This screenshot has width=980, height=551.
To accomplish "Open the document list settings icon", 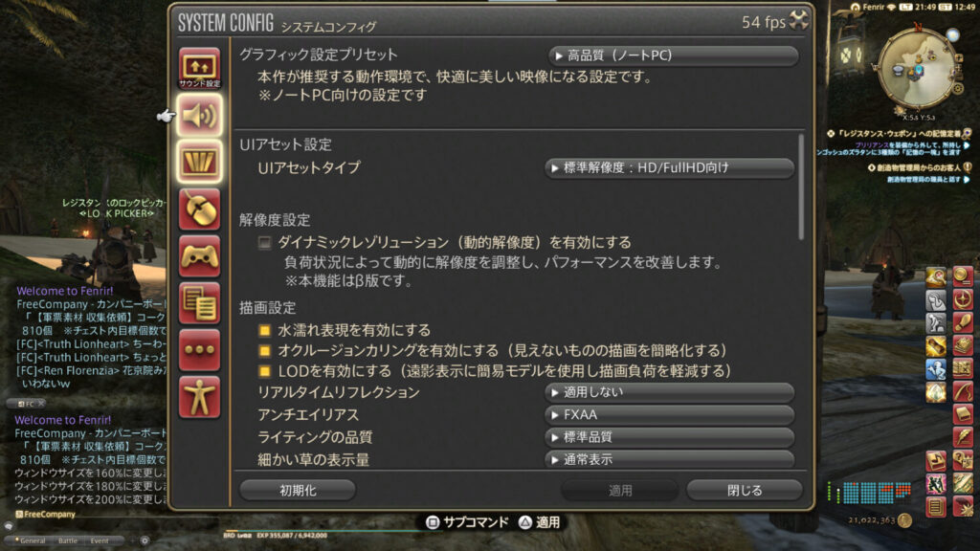I will pos(199,303).
